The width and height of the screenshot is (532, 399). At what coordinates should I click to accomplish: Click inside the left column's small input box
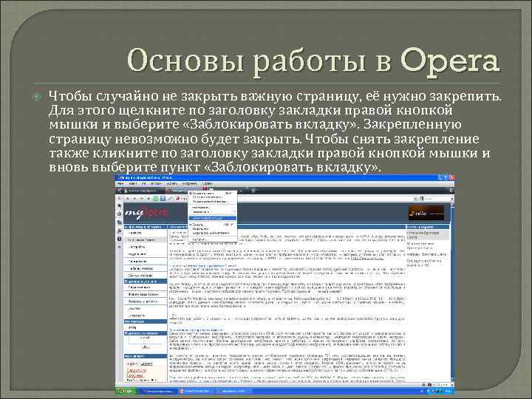(x=146, y=339)
